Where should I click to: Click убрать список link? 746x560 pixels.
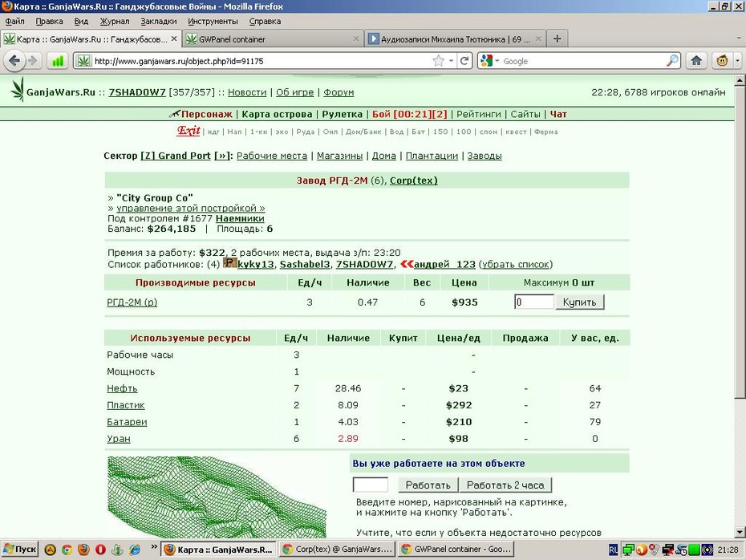coord(516,264)
